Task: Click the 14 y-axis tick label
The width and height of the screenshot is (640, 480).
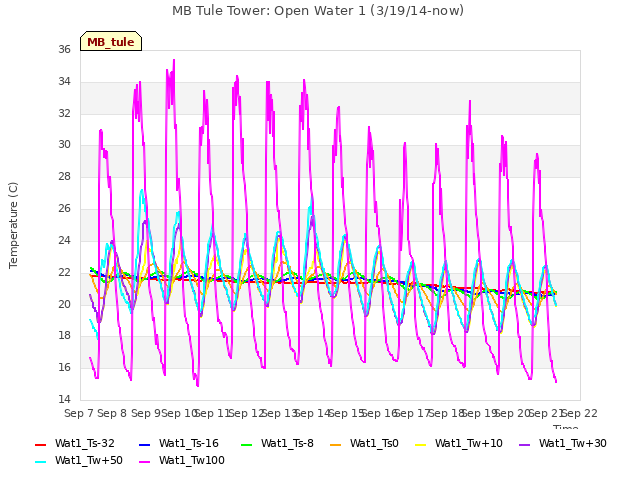Action: 64,399
